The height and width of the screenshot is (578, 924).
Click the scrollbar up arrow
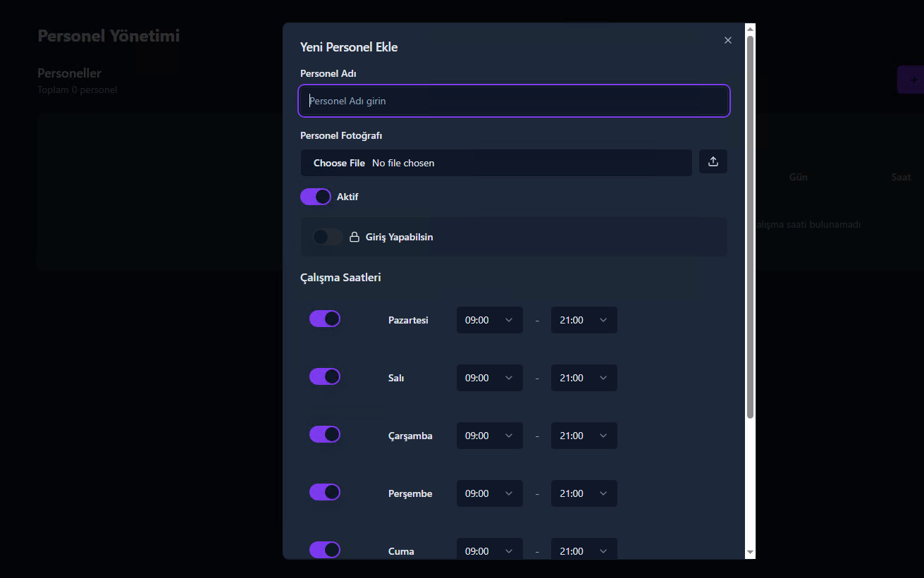coord(750,28)
